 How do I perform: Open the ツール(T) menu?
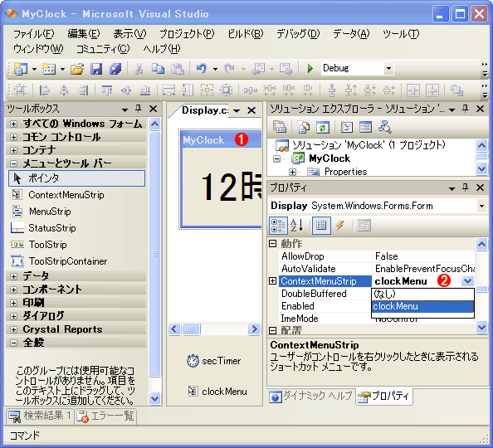(x=401, y=34)
